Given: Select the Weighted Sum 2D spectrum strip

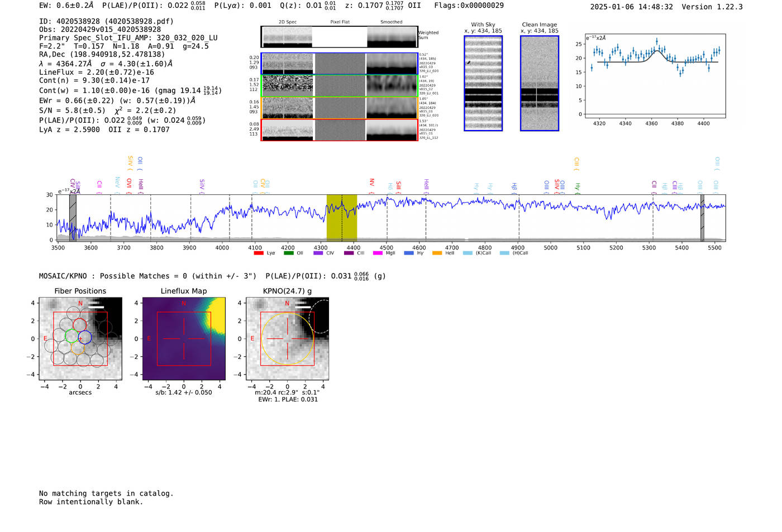Looking at the screenshot, I should point(339,37).
